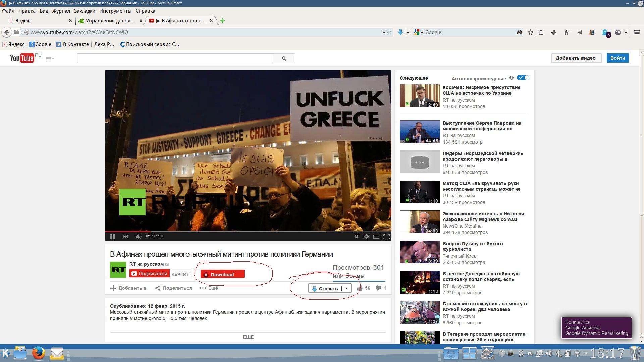Screen dimensions: 644x362
Task: Open the Закладки menu
Action: click(x=85, y=11)
